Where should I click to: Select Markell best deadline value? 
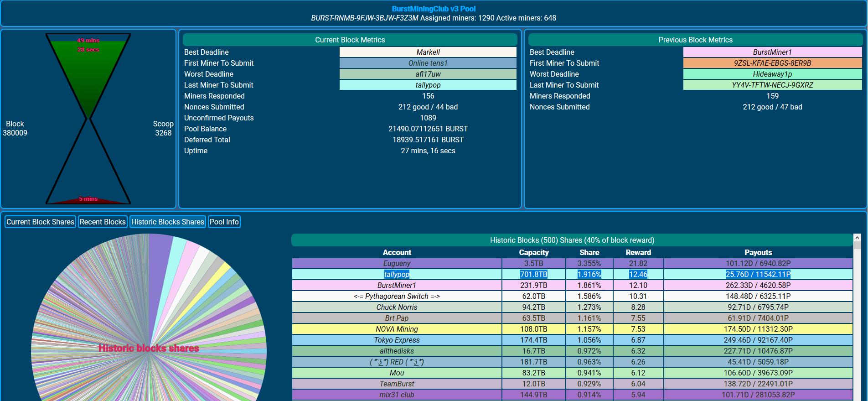pos(428,52)
